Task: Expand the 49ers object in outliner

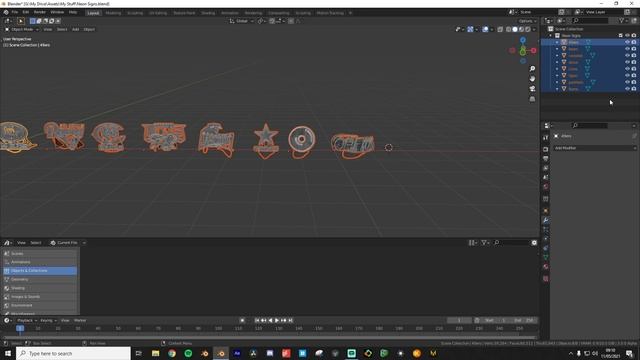Action: click(557, 42)
